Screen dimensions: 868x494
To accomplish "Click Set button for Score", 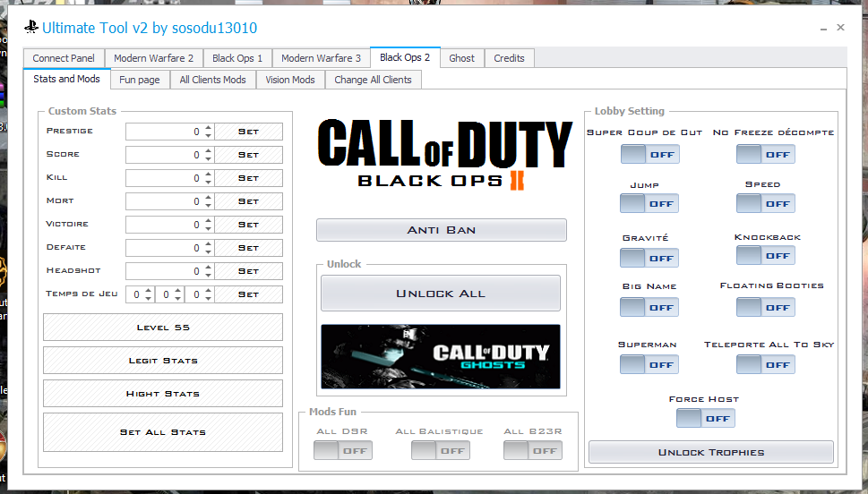I will 248,155.
